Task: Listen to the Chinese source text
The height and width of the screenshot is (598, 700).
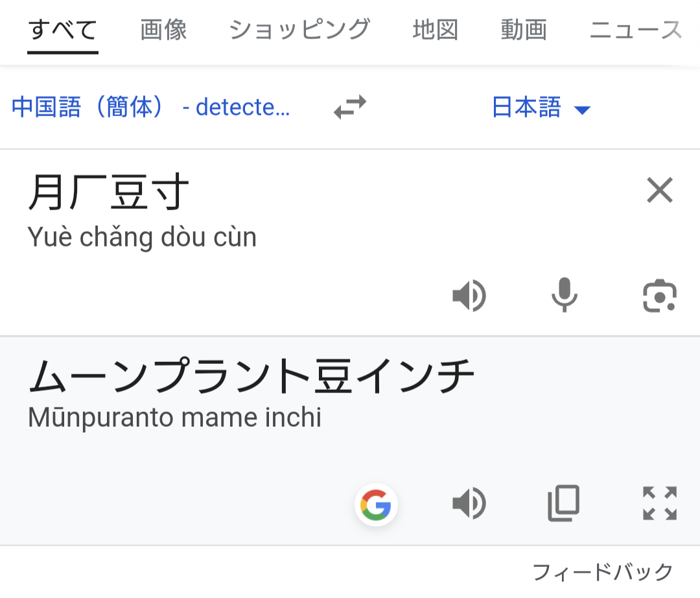Action: (x=469, y=296)
